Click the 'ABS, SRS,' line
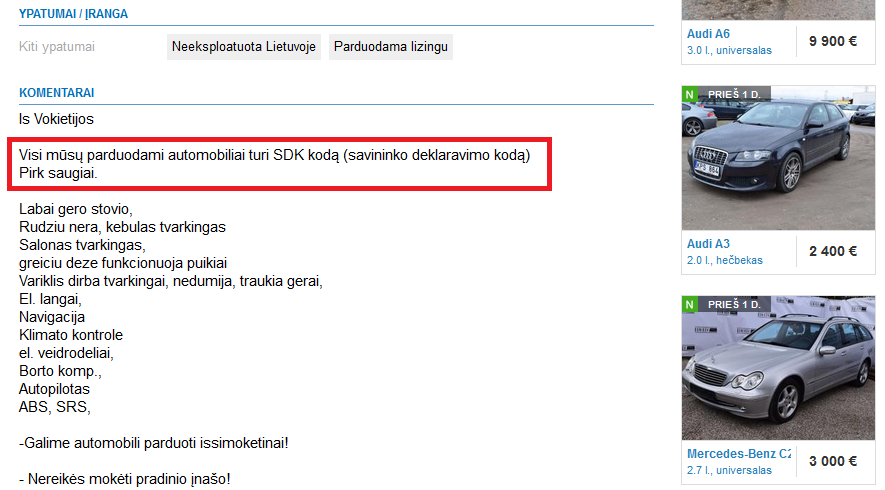 55,407
